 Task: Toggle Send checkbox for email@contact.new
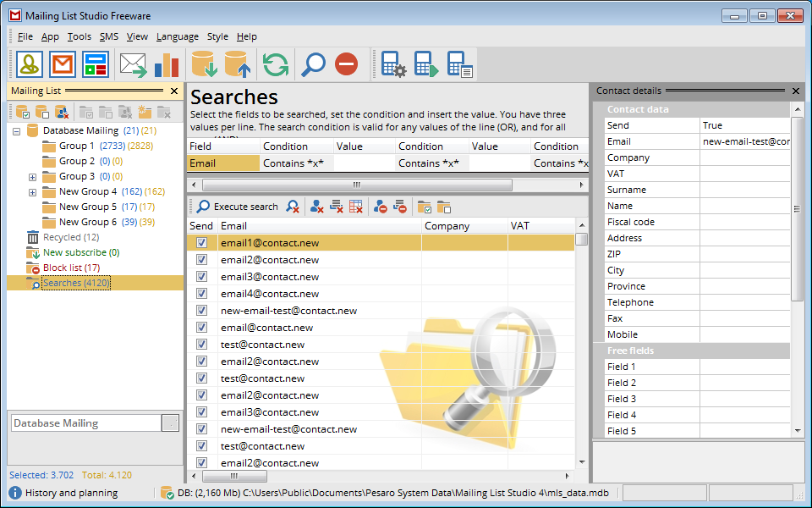[x=201, y=328]
